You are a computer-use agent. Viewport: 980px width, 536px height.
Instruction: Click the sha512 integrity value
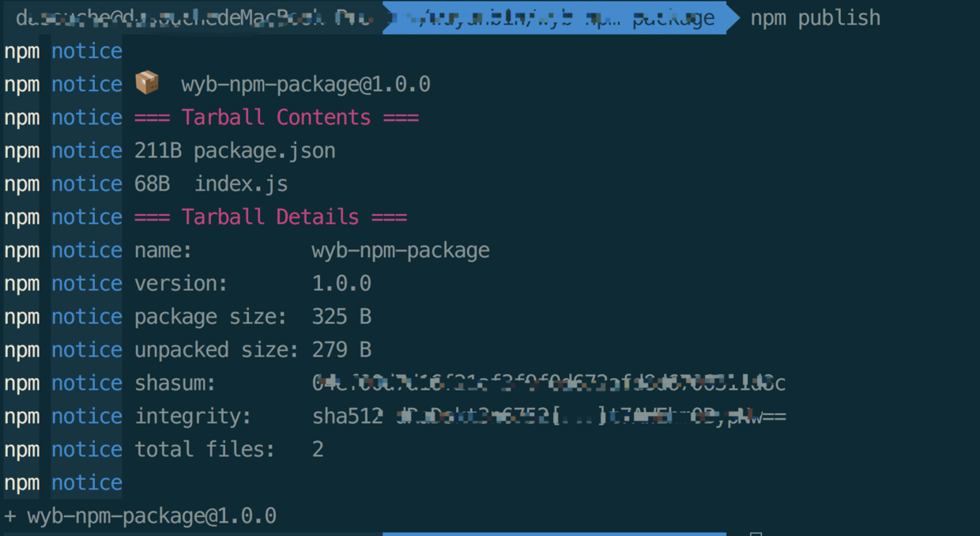point(548,417)
